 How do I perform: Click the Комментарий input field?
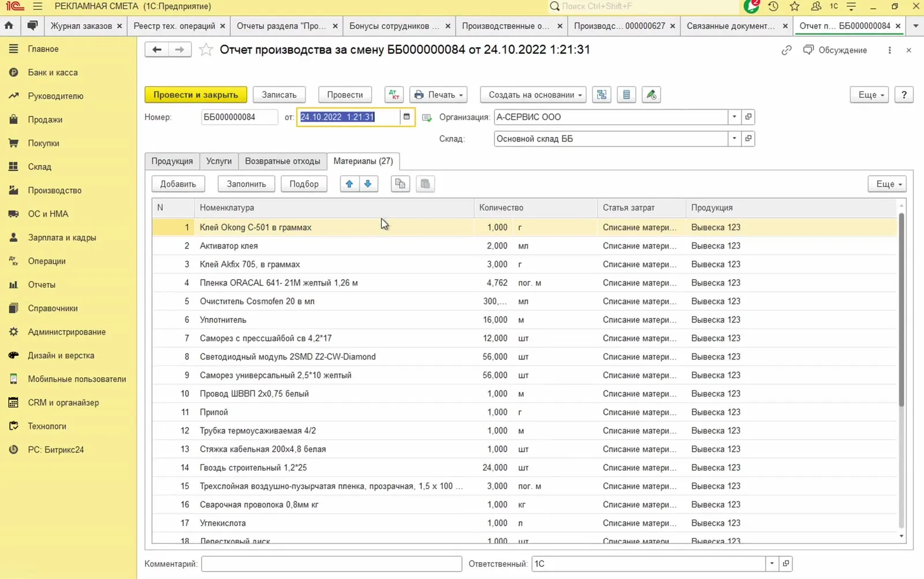tap(331, 563)
